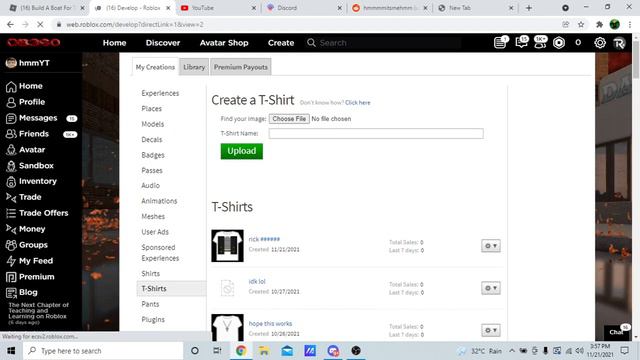Show hidden system tray icons

[512, 351]
